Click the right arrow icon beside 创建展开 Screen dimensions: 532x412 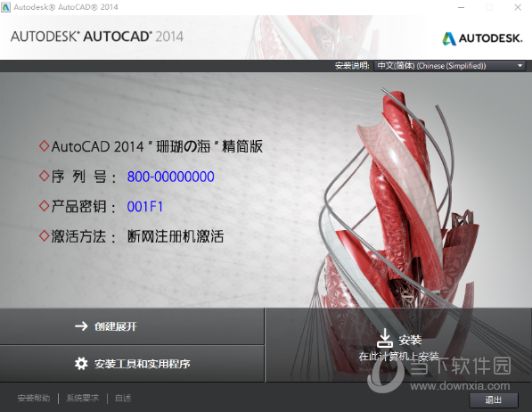(81, 326)
